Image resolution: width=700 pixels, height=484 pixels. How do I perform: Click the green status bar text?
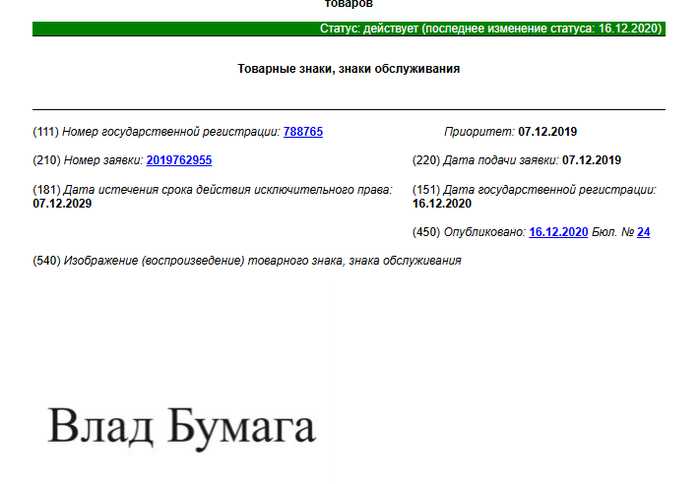click(x=491, y=29)
